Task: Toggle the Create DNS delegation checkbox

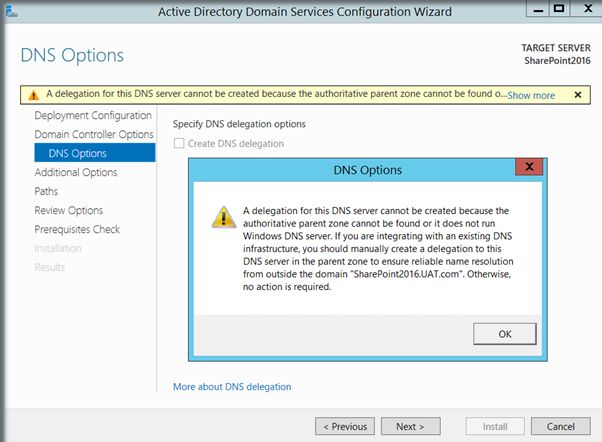Action: coord(180,143)
